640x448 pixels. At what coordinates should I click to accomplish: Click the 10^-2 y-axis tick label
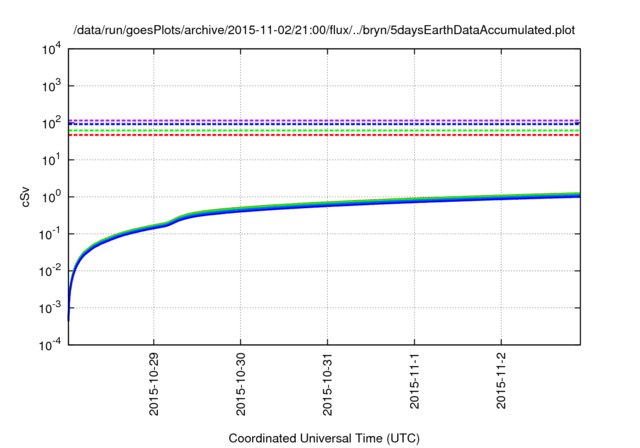click(49, 271)
